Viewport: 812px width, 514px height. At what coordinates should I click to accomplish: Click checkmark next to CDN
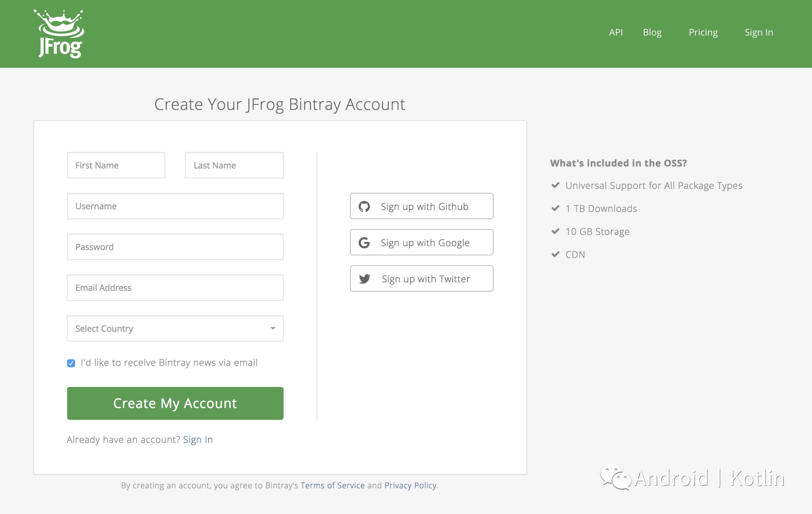pos(555,254)
